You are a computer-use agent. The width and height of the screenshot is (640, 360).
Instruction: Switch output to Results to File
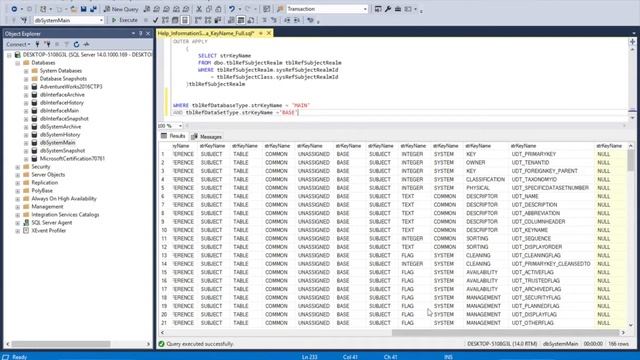click(251, 20)
